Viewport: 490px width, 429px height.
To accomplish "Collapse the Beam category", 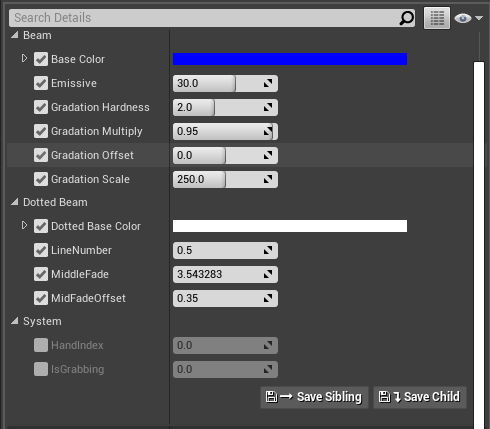I will coord(15,35).
